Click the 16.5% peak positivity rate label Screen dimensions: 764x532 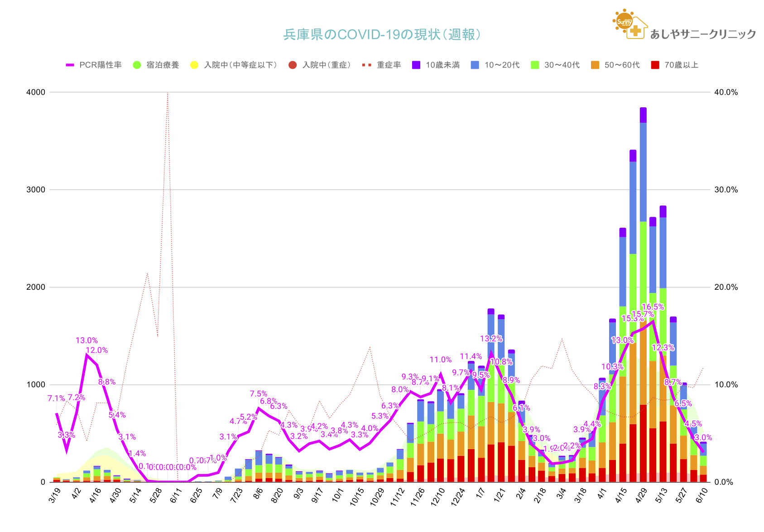click(x=653, y=307)
